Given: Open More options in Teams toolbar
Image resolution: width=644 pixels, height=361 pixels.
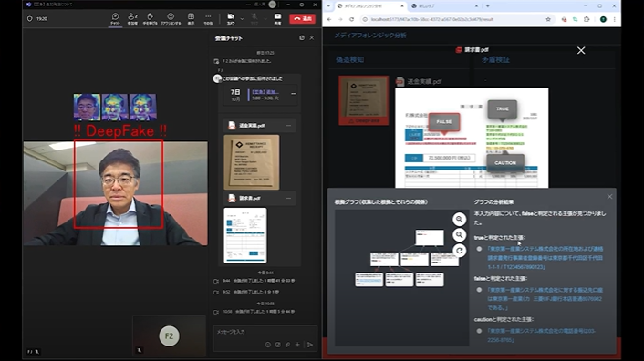Looking at the screenshot, I should (x=208, y=18).
